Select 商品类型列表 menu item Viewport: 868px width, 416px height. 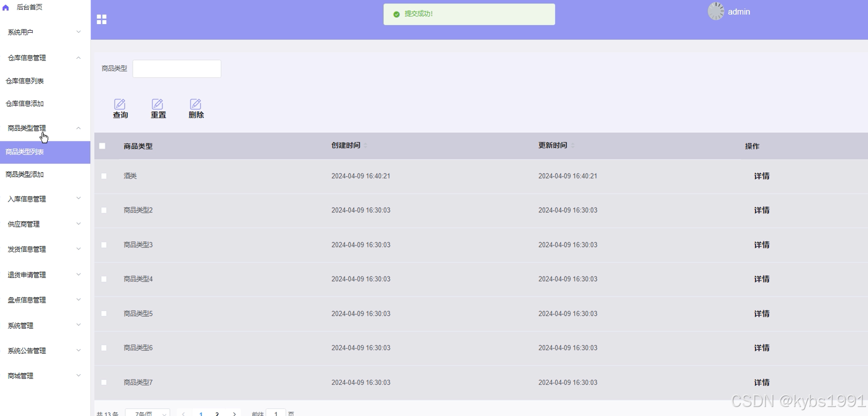45,152
